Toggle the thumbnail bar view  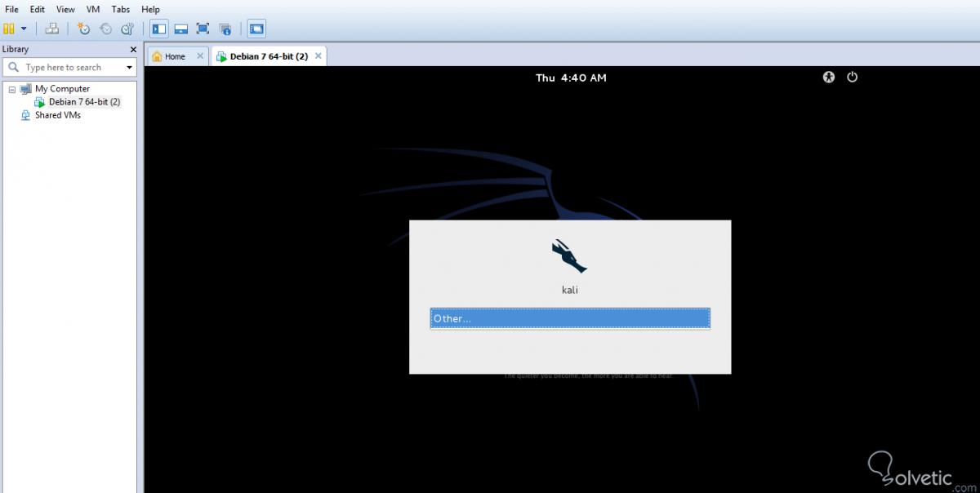181,29
